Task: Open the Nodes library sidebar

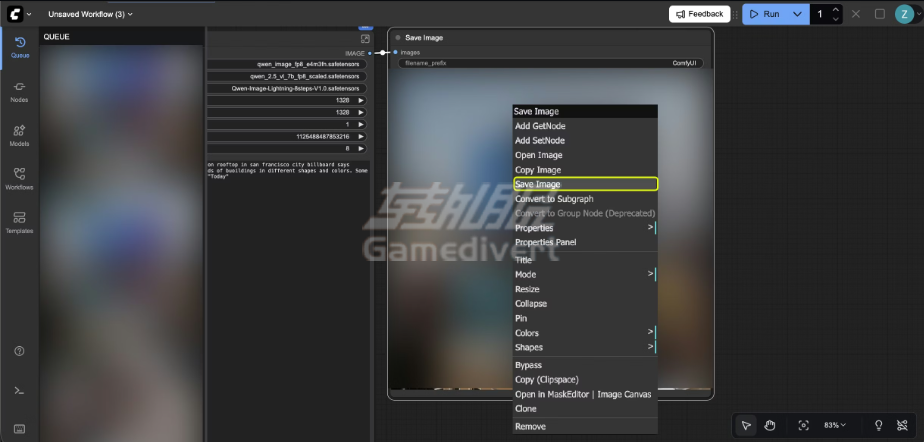Action: [x=19, y=92]
